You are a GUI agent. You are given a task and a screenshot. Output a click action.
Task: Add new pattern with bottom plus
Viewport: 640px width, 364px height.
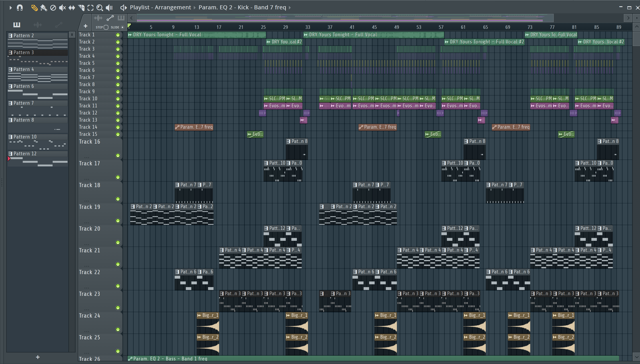[x=38, y=357]
